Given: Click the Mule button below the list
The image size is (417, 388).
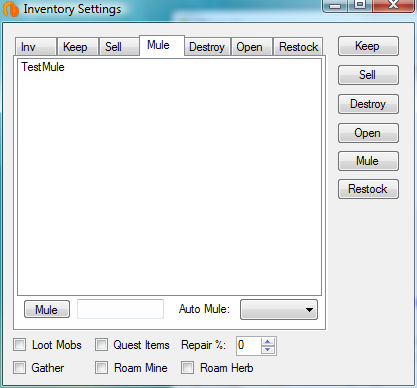Looking at the screenshot, I should click(x=47, y=309).
